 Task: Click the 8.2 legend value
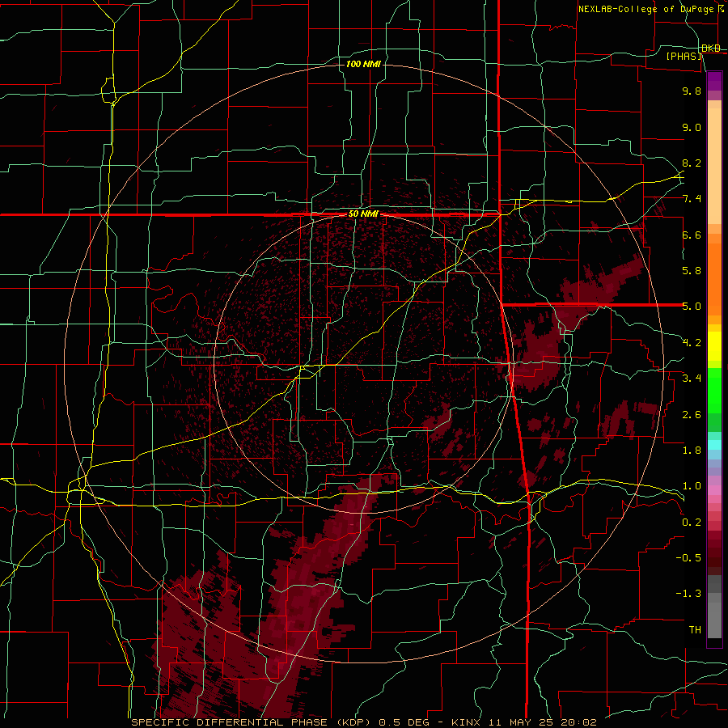click(692, 163)
